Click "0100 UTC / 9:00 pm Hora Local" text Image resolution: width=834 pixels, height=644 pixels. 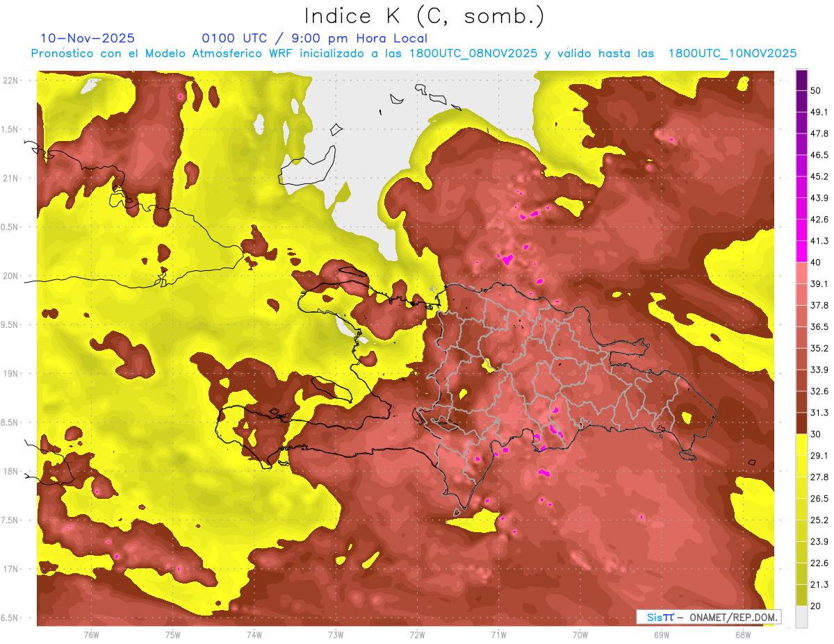pos(315,38)
